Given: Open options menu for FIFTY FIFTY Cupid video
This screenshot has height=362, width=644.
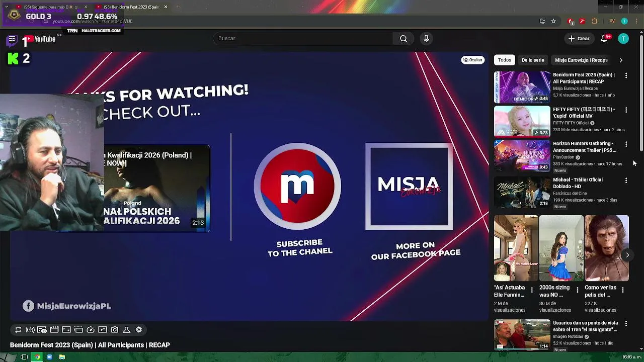Looking at the screenshot, I should click(x=626, y=110).
